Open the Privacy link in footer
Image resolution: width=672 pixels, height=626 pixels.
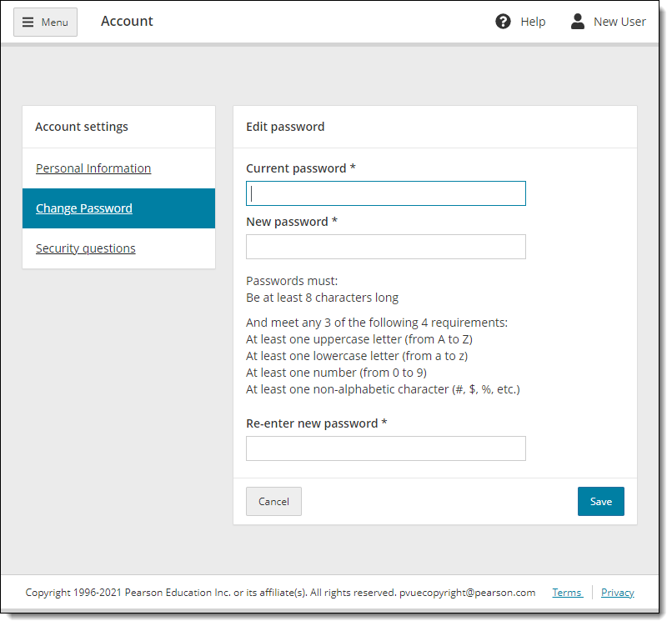[617, 592]
